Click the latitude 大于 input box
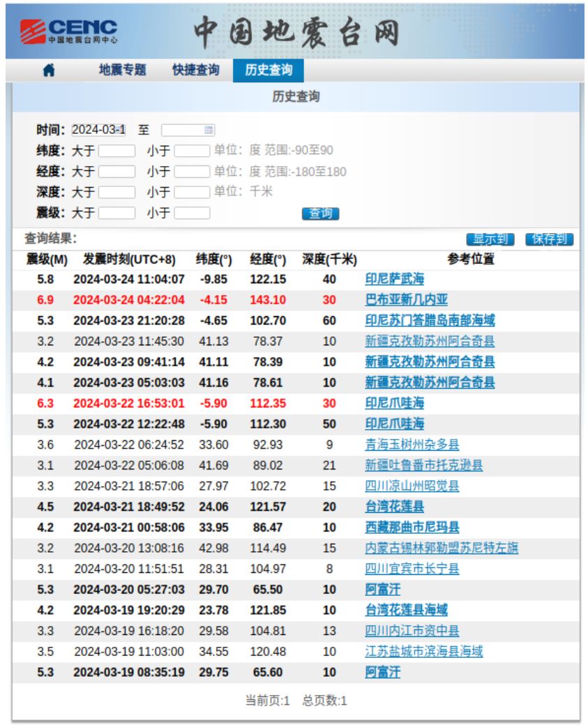588x727 pixels. pos(116,151)
